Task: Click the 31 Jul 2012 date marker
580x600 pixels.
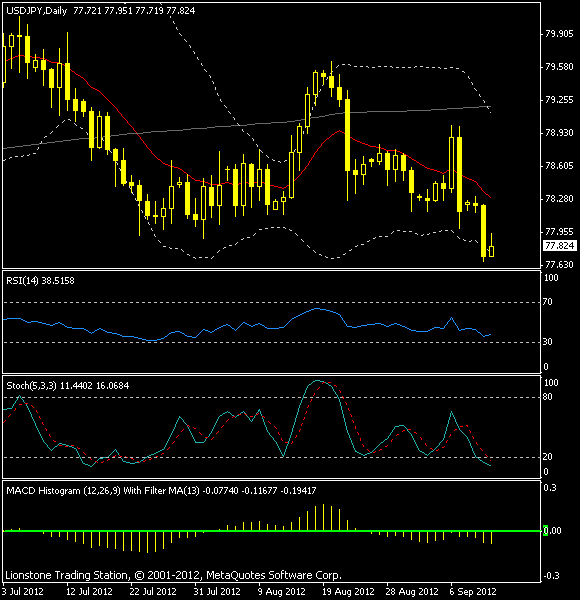Action: click(217, 592)
